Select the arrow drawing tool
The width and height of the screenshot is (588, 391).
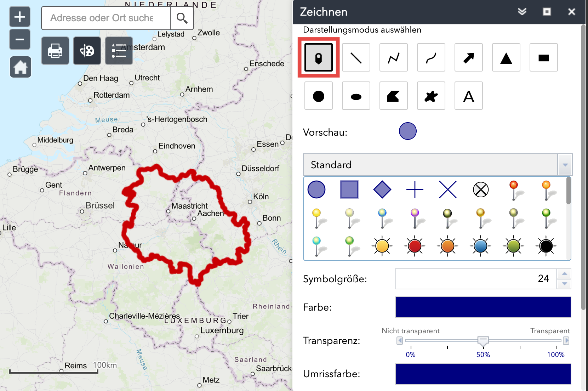click(468, 58)
